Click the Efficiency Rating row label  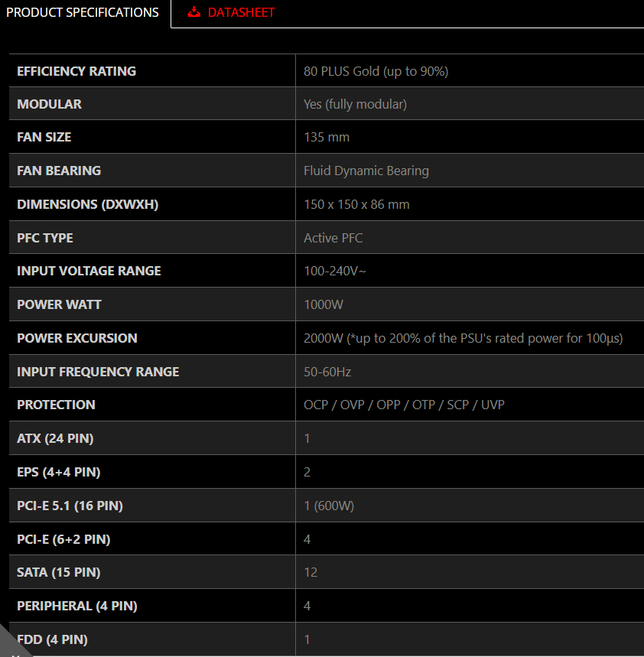point(76,71)
